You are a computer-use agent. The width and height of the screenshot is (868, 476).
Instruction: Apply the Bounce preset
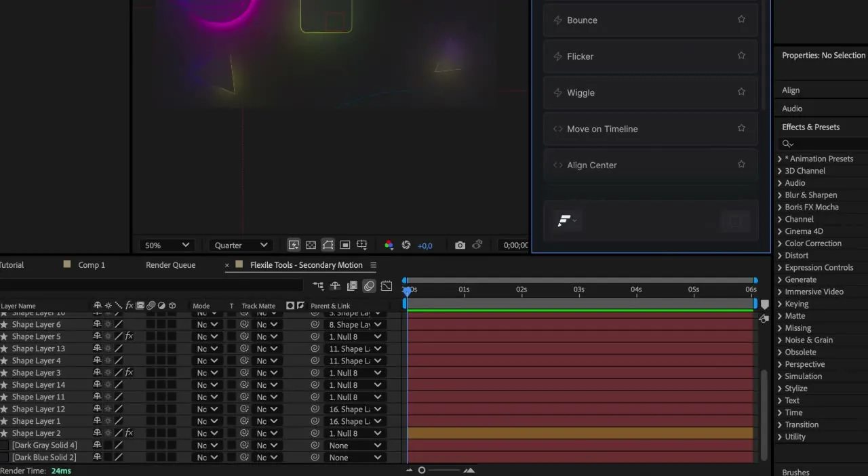pyautogui.click(x=650, y=20)
